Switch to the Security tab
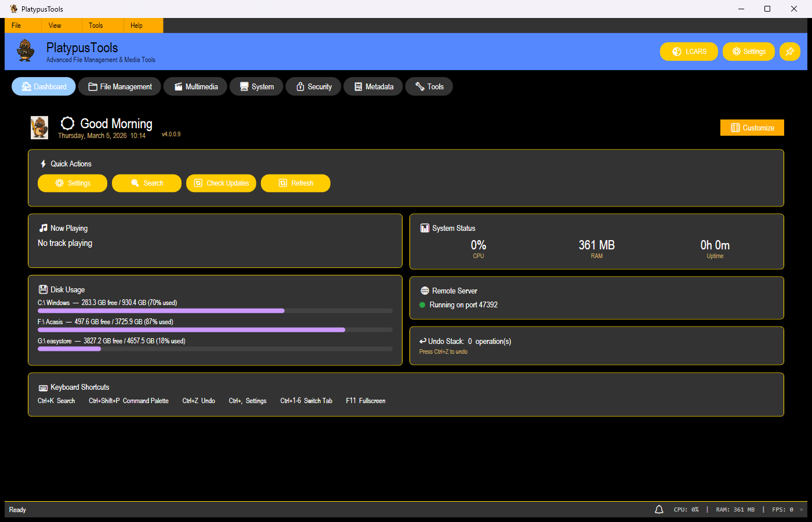 pos(313,86)
